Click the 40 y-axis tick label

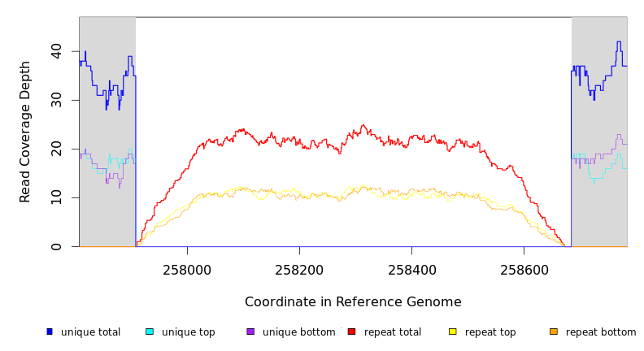(56, 51)
